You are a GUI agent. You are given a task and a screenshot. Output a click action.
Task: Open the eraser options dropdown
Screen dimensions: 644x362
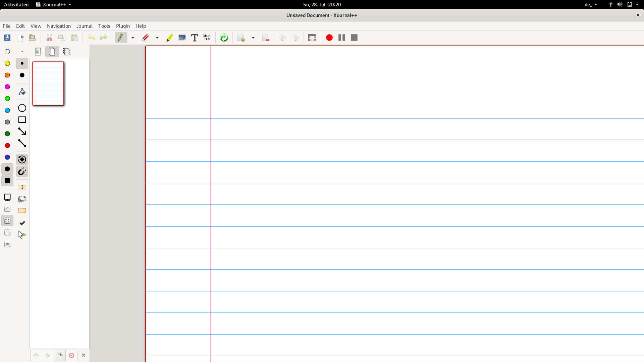coord(157,38)
